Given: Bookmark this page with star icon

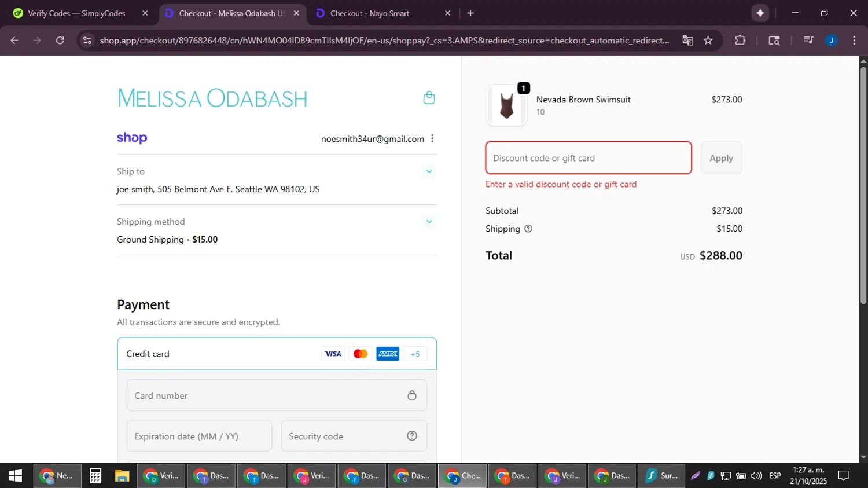Looking at the screenshot, I should pyautogui.click(x=708, y=41).
